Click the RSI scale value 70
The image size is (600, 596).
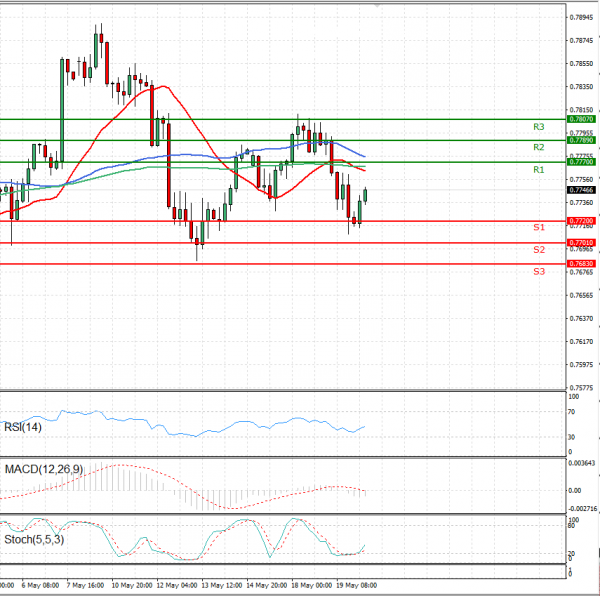[x=571, y=412]
